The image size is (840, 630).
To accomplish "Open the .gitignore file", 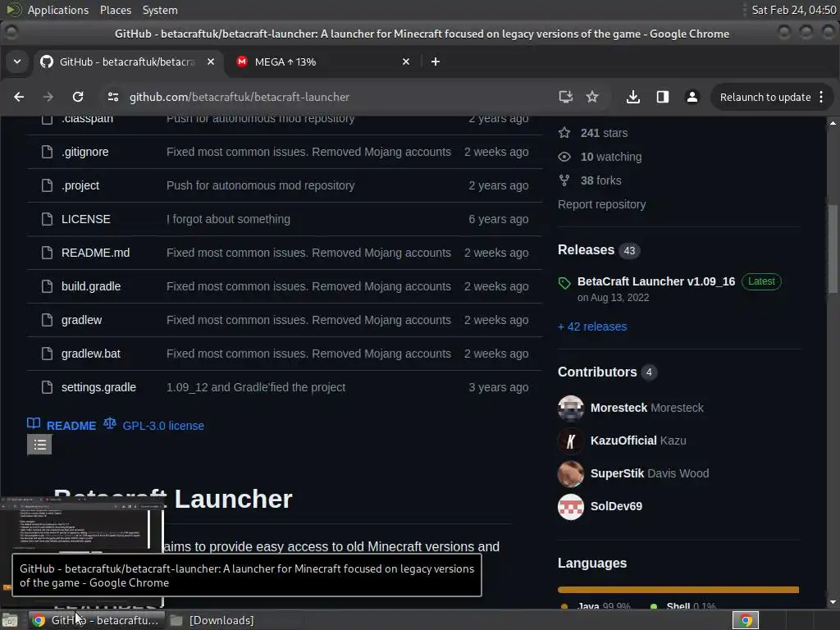I will click(x=84, y=152).
